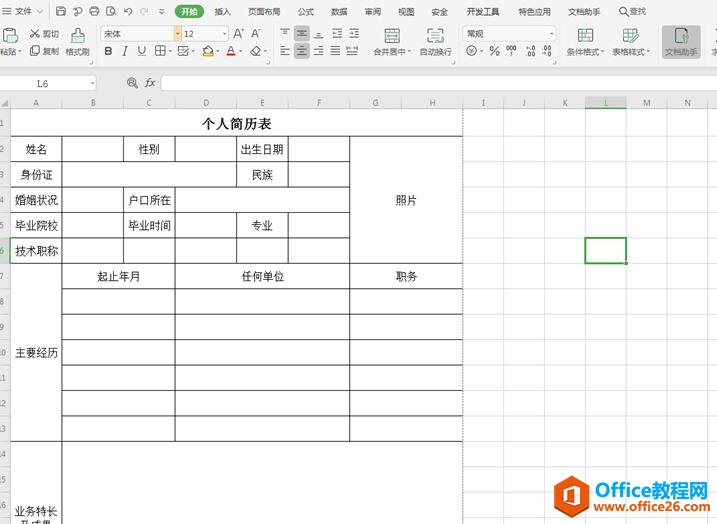This screenshot has height=524, width=717.
Task: Click the Zoom magnifier icon beside fx
Action: pyautogui.click(x=132, y=83)
